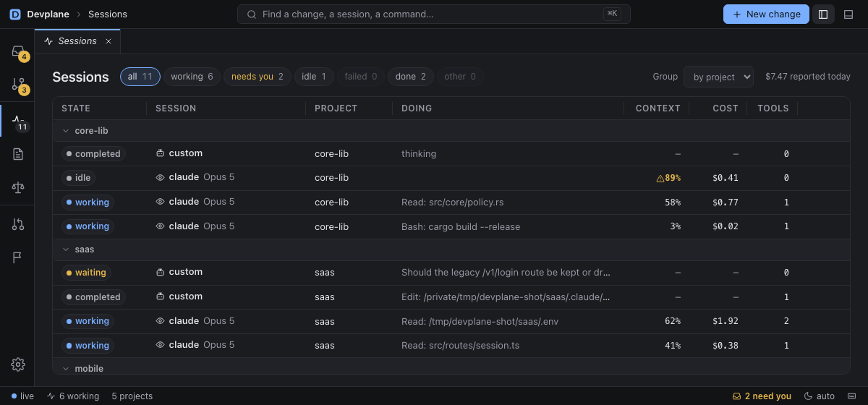
Task: Click the 62% context value
Action: tap(673, 321)
